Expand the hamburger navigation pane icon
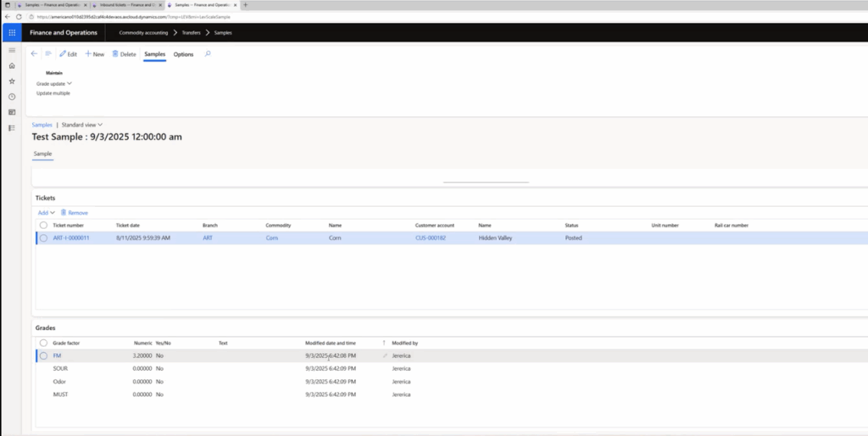 point(12,50)
